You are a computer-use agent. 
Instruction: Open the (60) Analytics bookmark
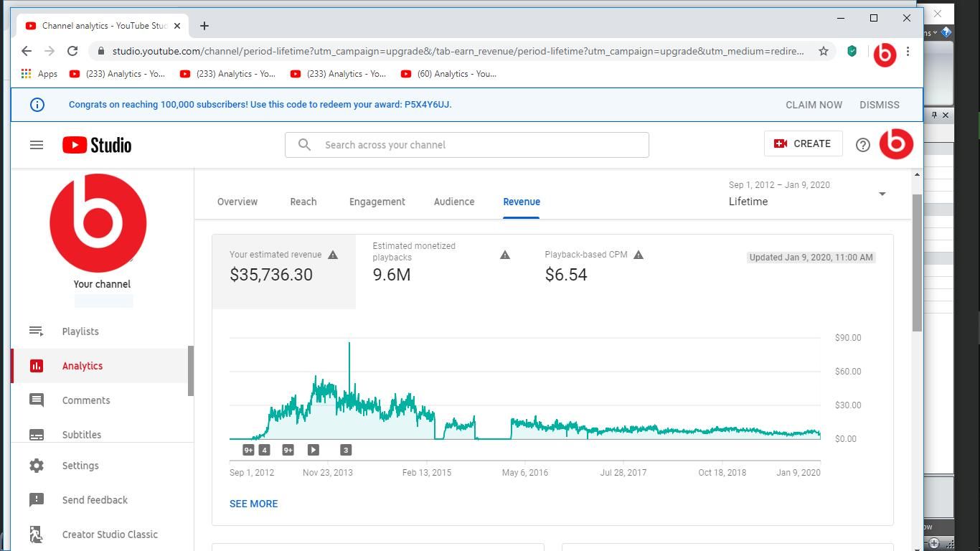(448, 74)
